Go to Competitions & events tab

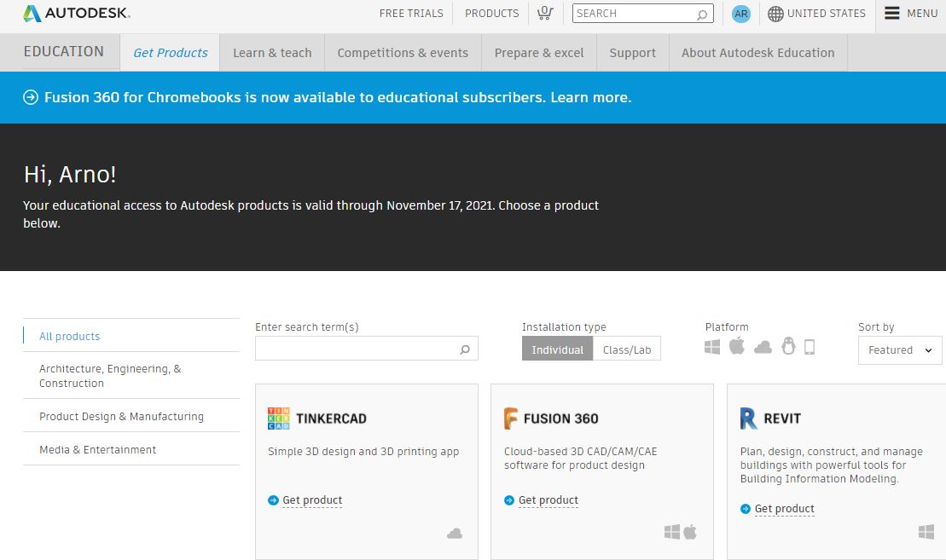point(403,53)
